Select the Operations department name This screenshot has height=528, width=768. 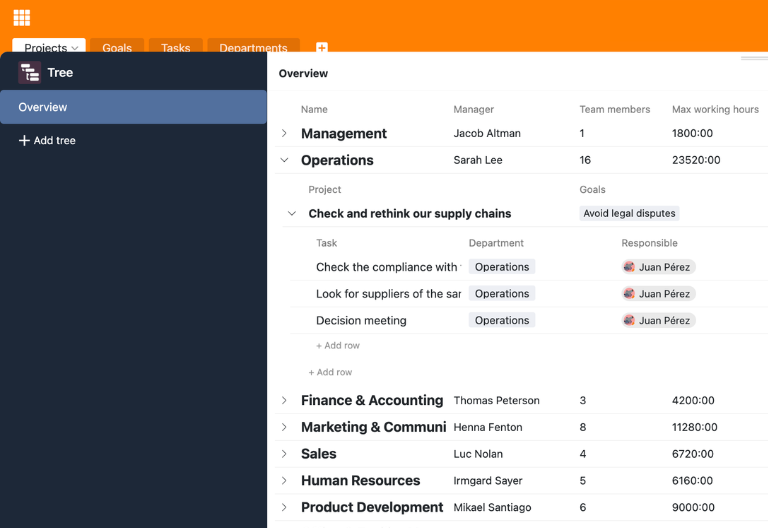(337, 160)
